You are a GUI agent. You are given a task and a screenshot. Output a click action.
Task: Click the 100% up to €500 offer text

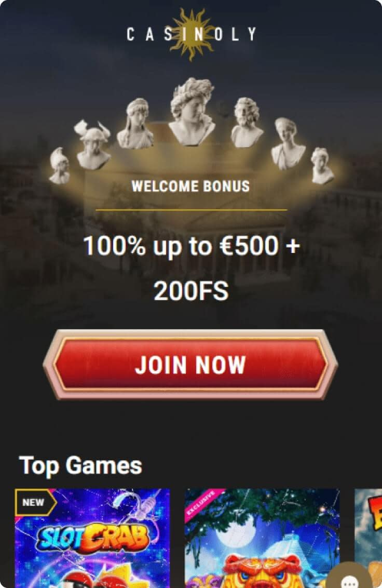point(191,246)
